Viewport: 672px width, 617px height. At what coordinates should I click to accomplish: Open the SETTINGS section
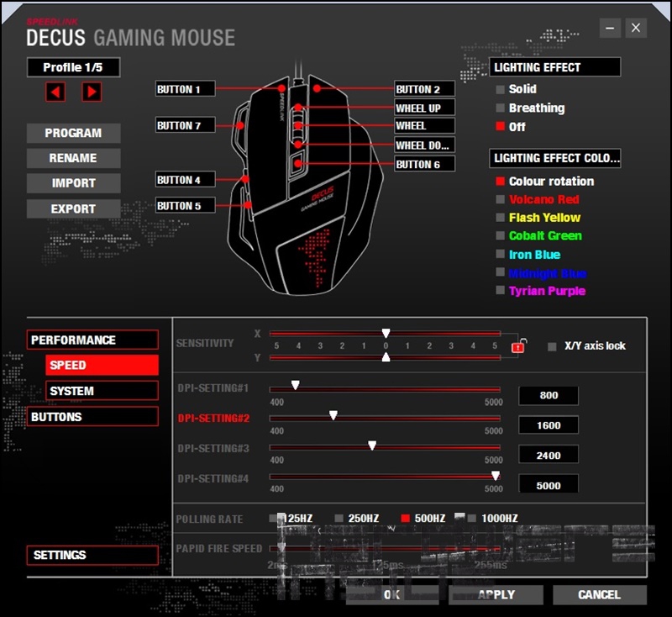(x=92, y=555)
